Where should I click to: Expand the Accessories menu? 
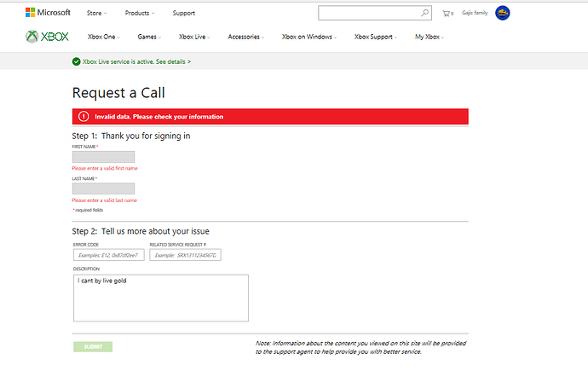pyautogui.click(x=246, y=37)
